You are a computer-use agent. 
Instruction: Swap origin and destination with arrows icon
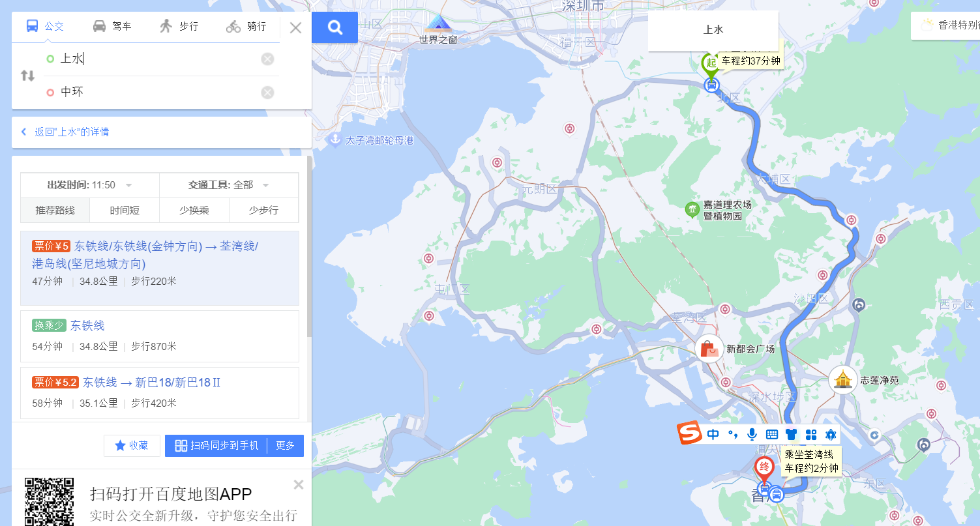27,76
